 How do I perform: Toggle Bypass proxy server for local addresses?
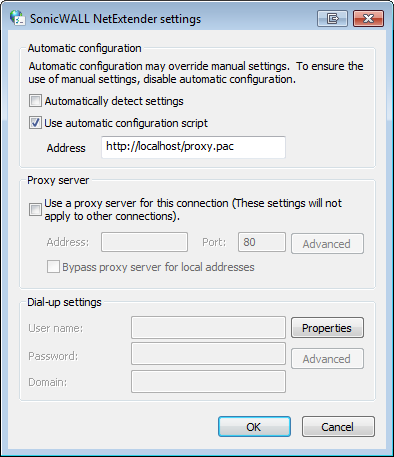(53, 267)
